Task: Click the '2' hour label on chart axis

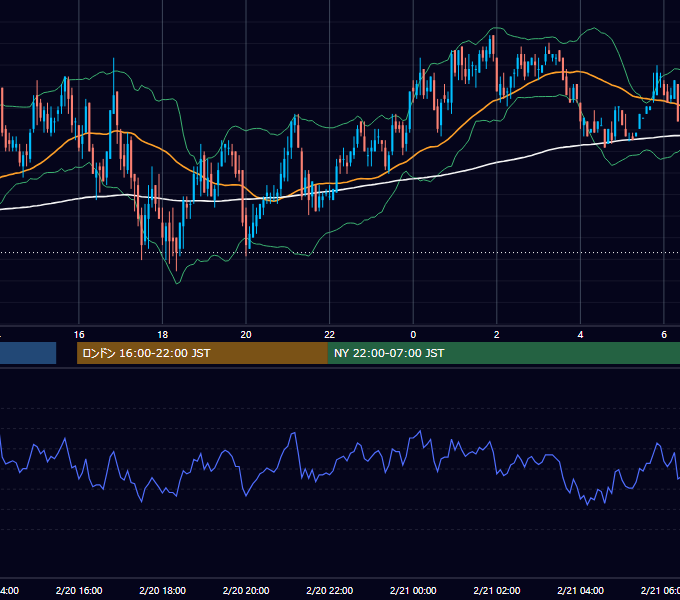Action: (497, 335)
